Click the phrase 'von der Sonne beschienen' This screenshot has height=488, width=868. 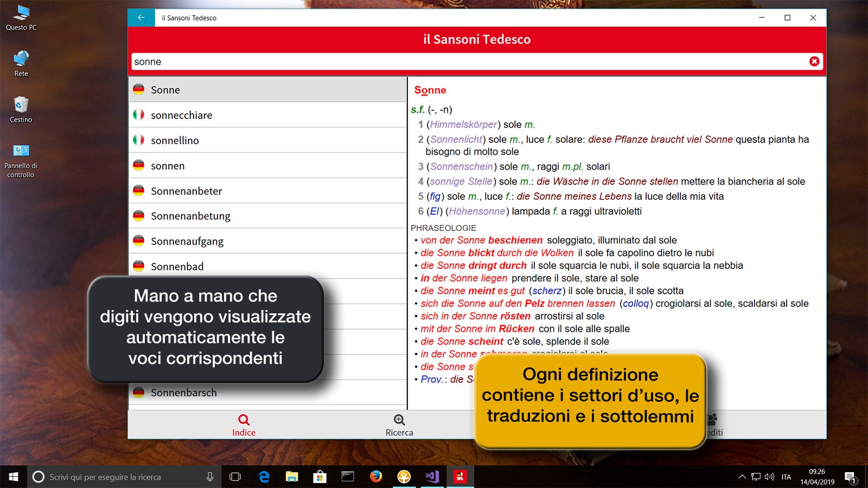pyautogui.click(x=482, y=240)
